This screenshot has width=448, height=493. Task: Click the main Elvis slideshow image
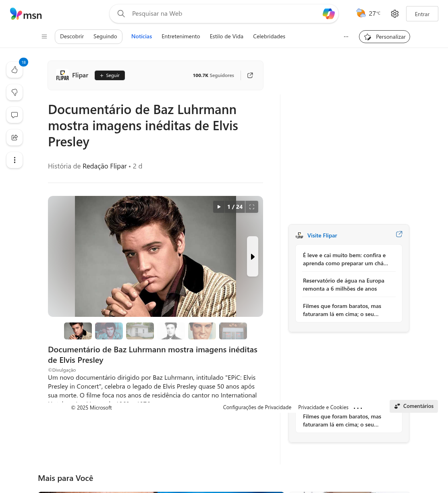156,256
